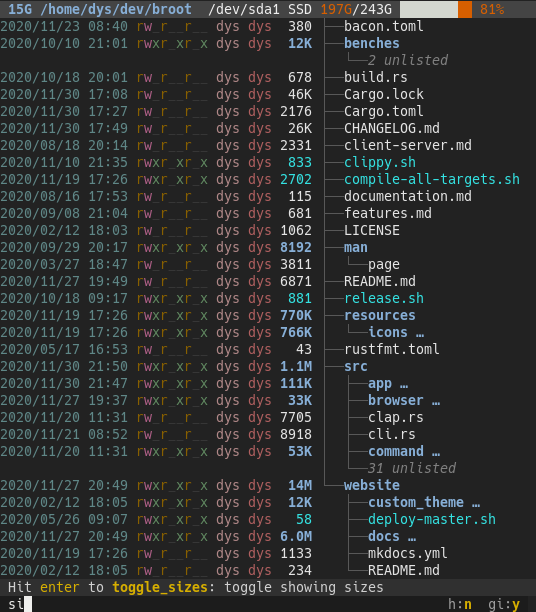Open the resources directory

[379, 315]
